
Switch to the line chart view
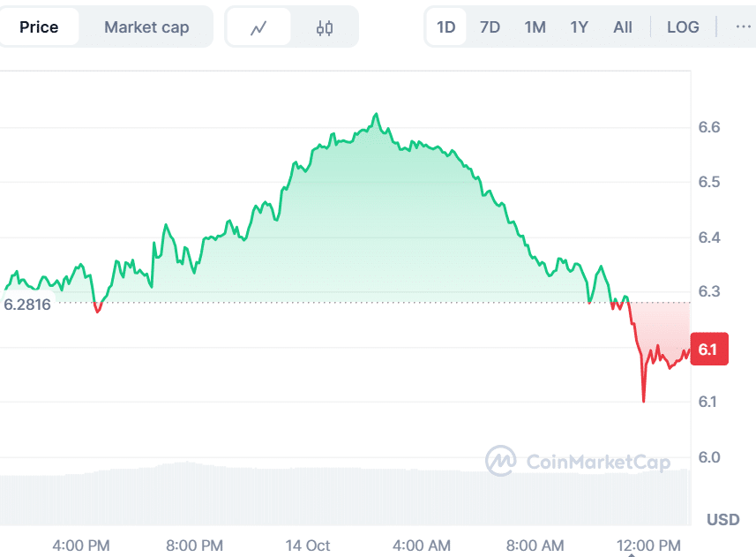tap(258, 27)
